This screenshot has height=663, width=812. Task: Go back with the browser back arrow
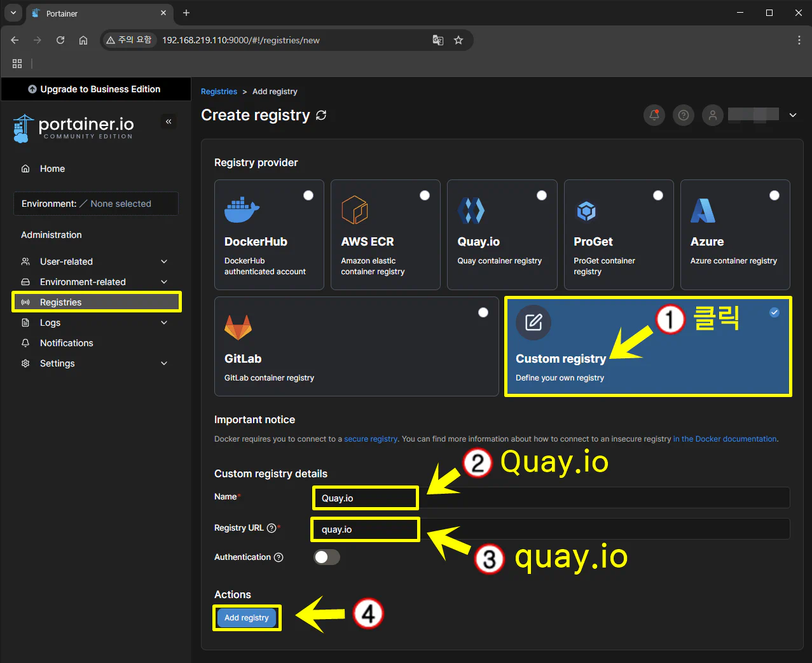[x=15, y=40]
